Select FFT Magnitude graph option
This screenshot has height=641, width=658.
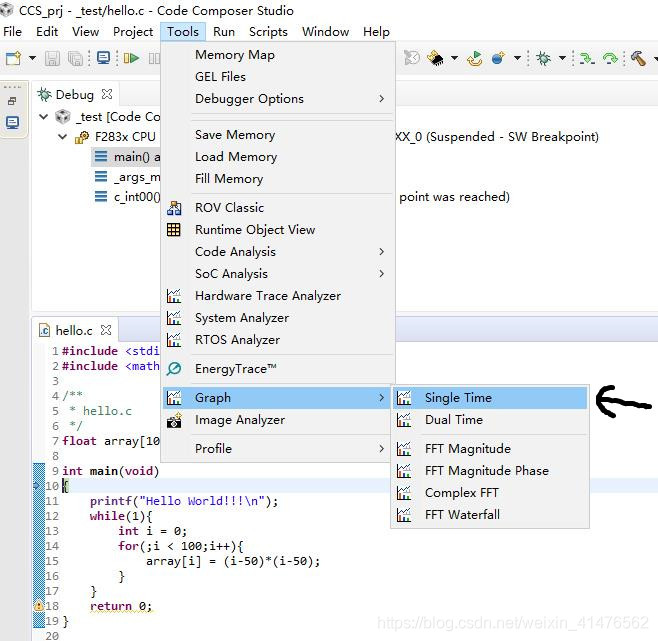(490, 449)
